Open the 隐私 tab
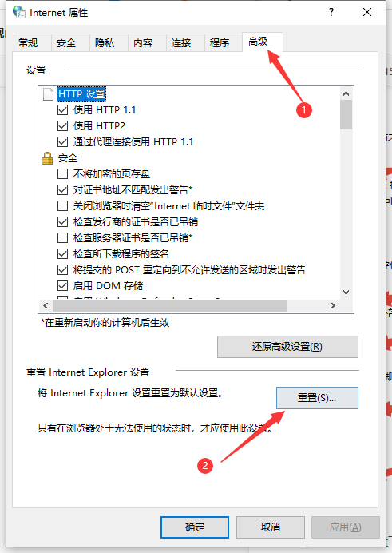392x553 pixels. point(105,43)
